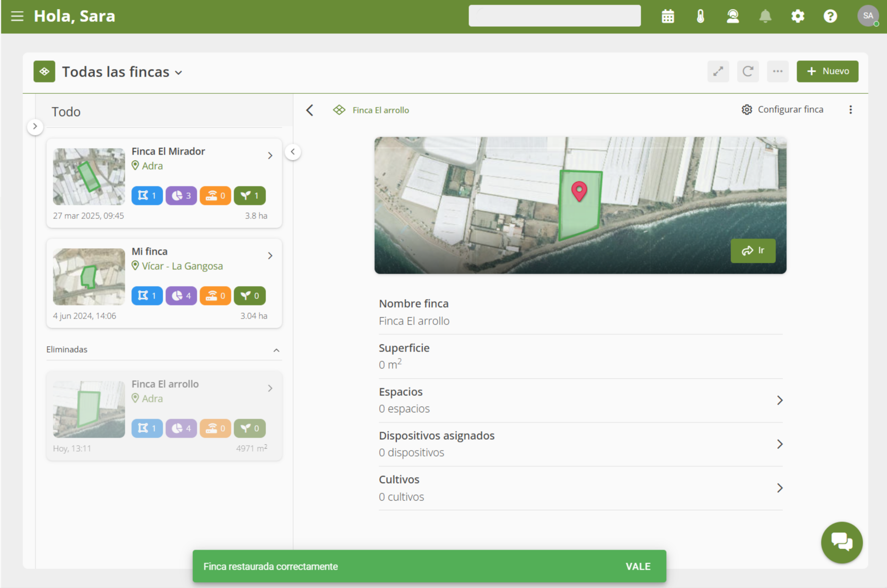The height and width of the screenshot is (588, 887).
Task: Toggle fullscreen expand icon
Action: 718,71
